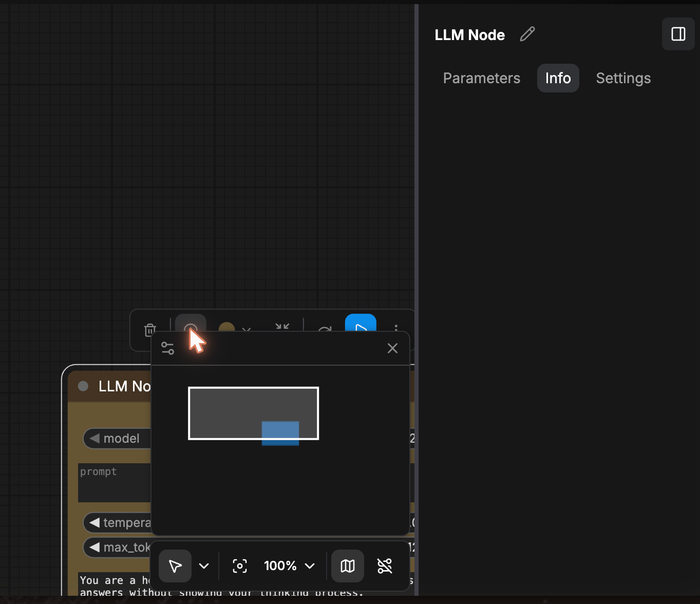Click the fit view focus icon
The image size is (700, 604).
[240, 566]
